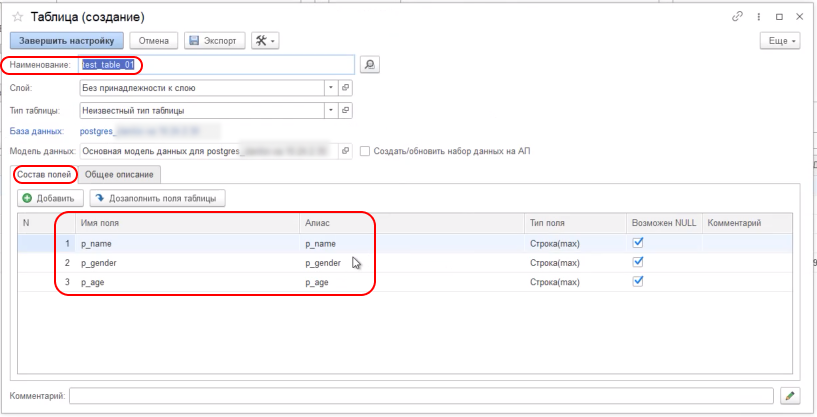Enable "Создать/обновить набор данных на АП" checkbox

click(365, 151)
